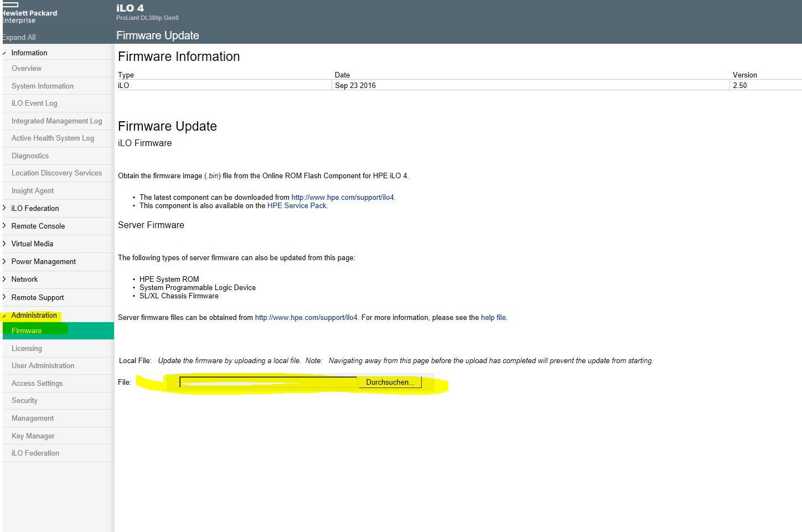This screenshot has height=532, width=802.
Task: Open iLO firmware download link hpe.com/support/ilo4
Action: [x=343, y=197]
